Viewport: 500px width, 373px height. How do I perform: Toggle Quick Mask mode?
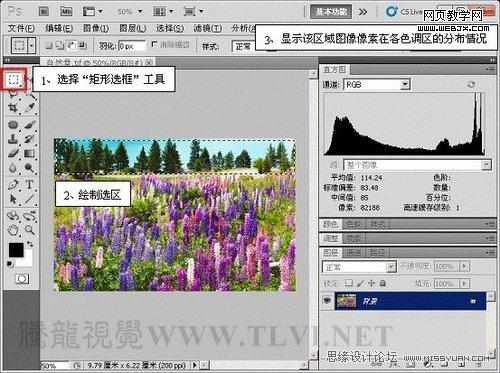pyautogui.click(x=22, y=279)
